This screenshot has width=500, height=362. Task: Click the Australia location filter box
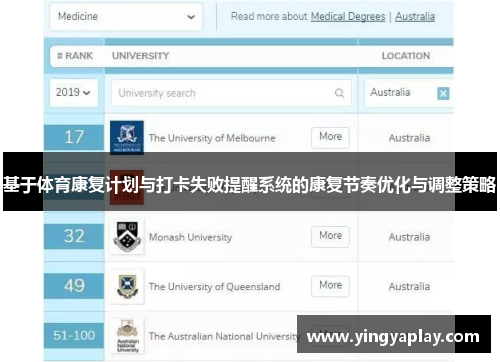tap(408, 93)
